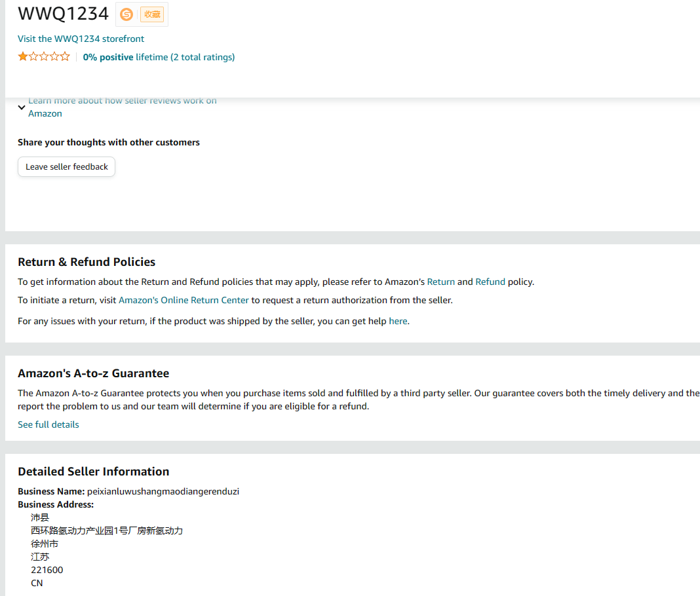Image resolution: width=700 pixels, height=596 pixels.
Task: Click the Detailed Seller Information heading
Action: click(93, 472)
